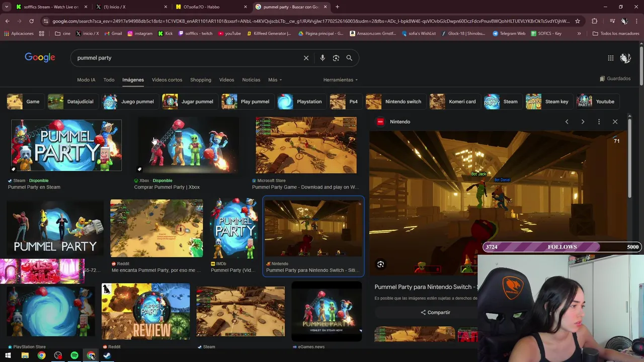This screenshot has height=362, width=644.
Task: Go back to previous page in Chrome
Action: [x=8, y=21]
